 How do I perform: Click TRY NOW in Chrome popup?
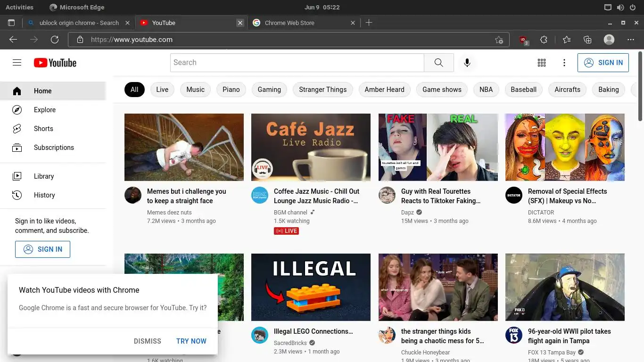191,341
